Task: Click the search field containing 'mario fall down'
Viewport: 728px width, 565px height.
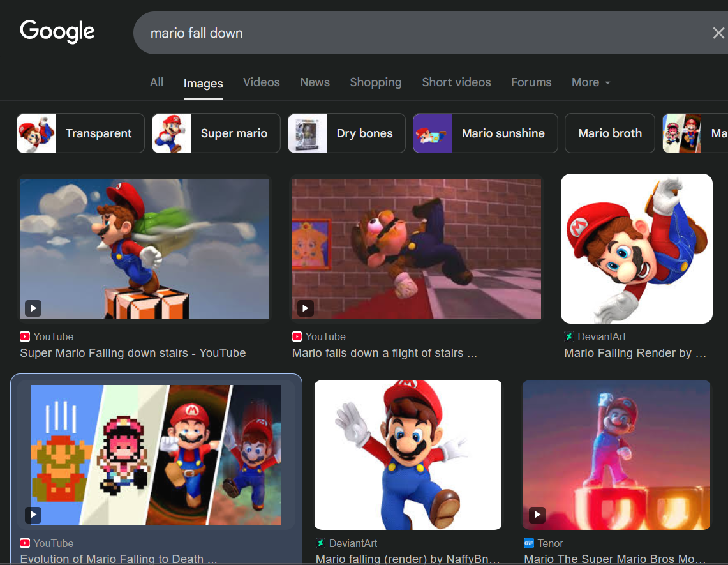Action: [x=431, y=33]
